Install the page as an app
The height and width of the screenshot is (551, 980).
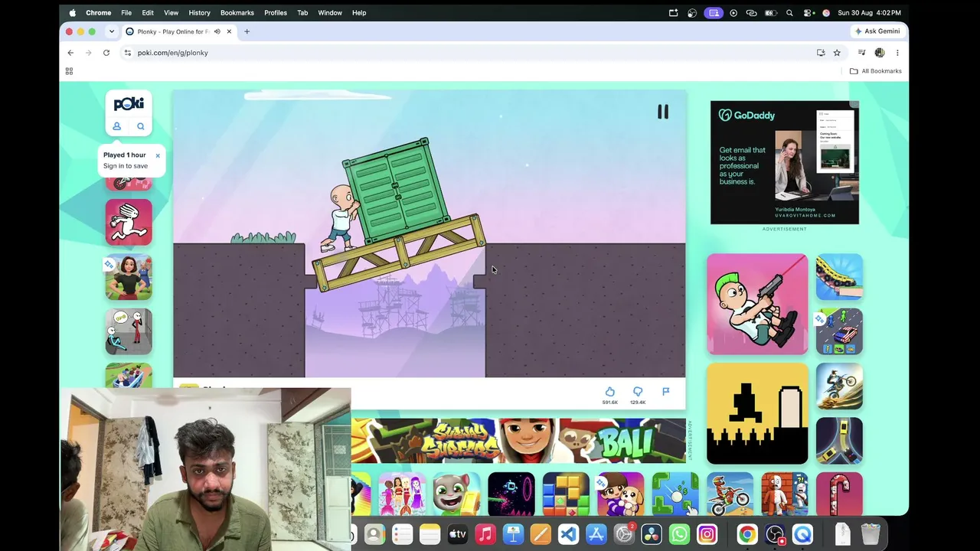(821, 53)
